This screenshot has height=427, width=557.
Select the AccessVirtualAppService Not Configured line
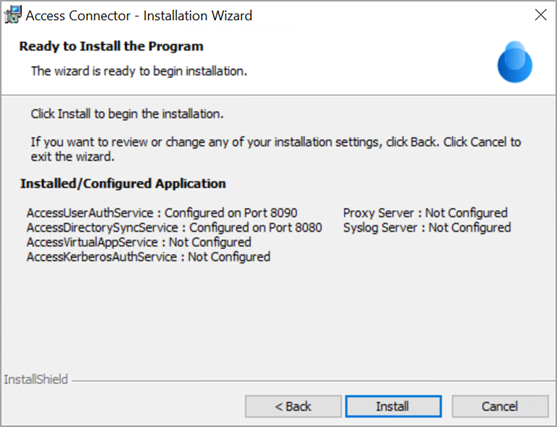[x=139, y=242]
